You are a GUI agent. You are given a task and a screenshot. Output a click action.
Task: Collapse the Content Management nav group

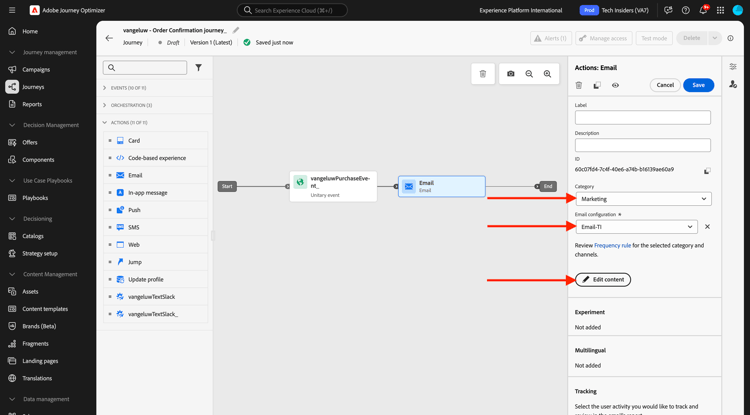(x=12, y=274)
